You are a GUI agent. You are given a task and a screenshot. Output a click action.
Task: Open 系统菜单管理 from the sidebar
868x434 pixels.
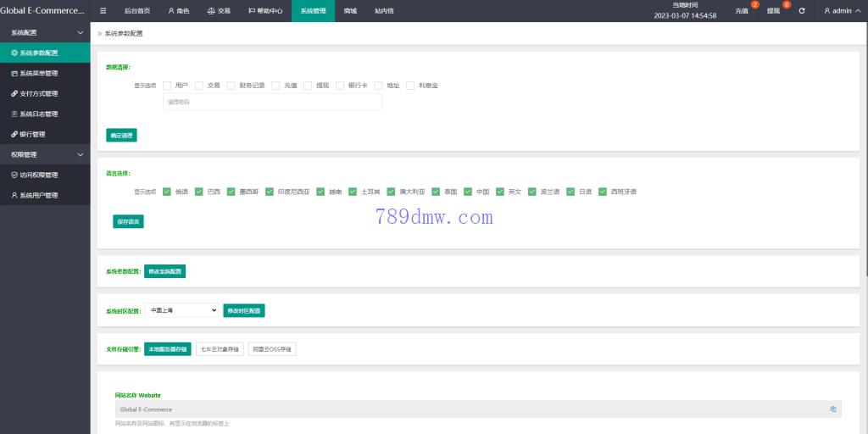38,73
